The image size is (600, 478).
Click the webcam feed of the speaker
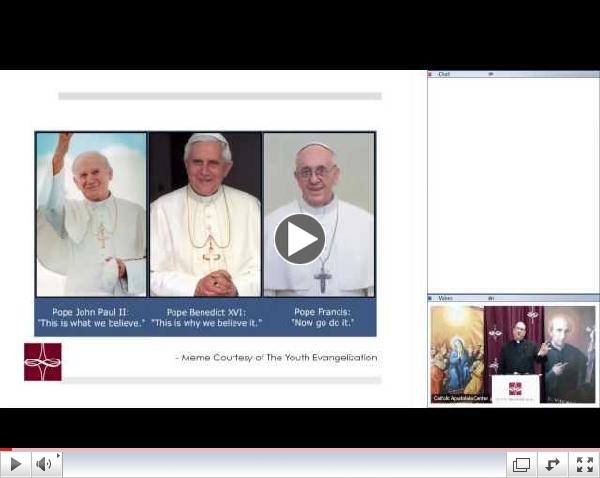513,354
